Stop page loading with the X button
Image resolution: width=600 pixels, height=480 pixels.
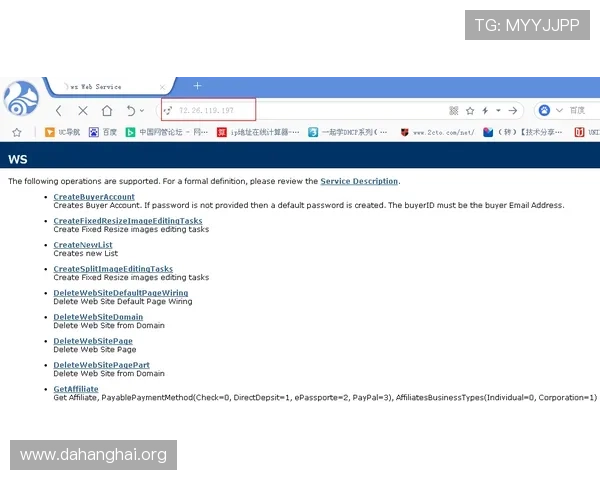tap(83, 110)
